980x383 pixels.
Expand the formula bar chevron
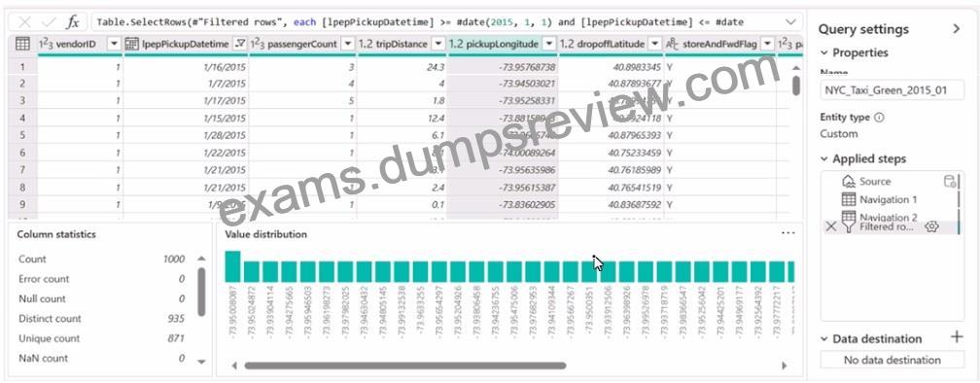[791, 21]
